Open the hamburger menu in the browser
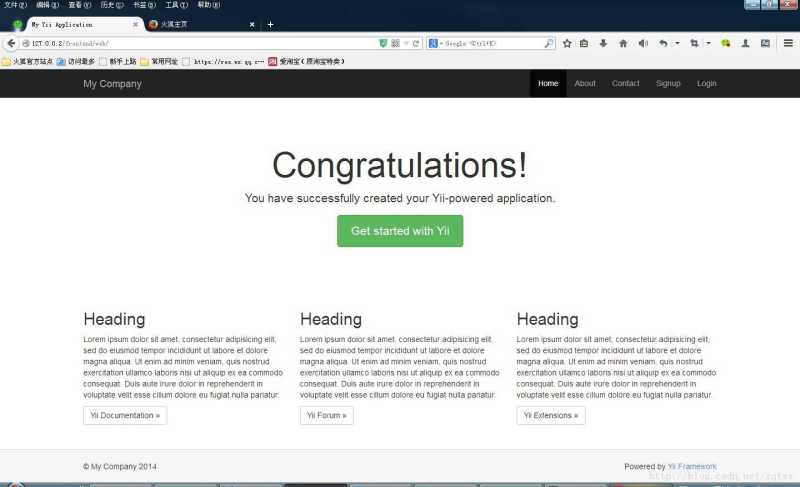This screenshot has height=487, width=800. coord(788,44)
